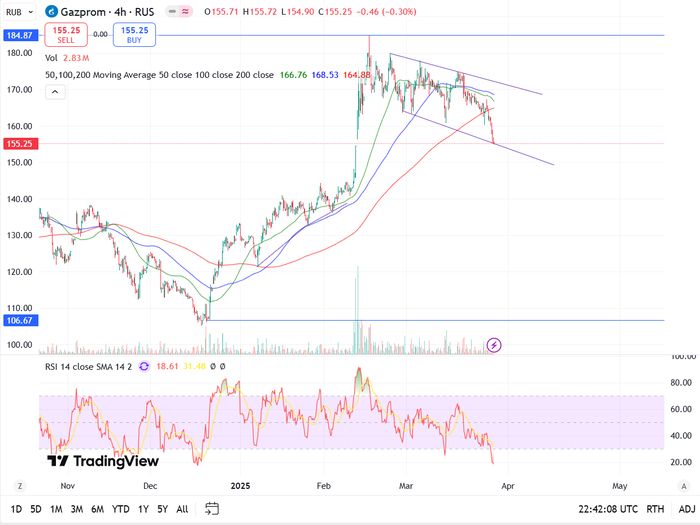Click the 50 MA value 166.76

(x=293, y=75)
